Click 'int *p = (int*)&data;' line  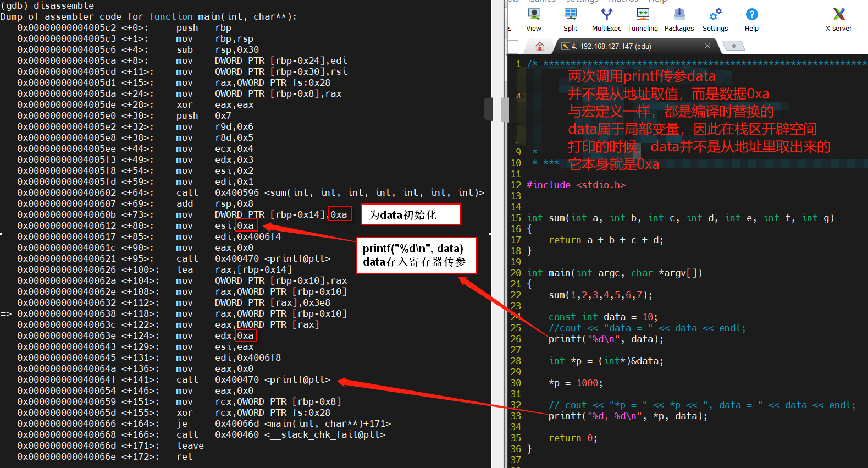point(606,361)
